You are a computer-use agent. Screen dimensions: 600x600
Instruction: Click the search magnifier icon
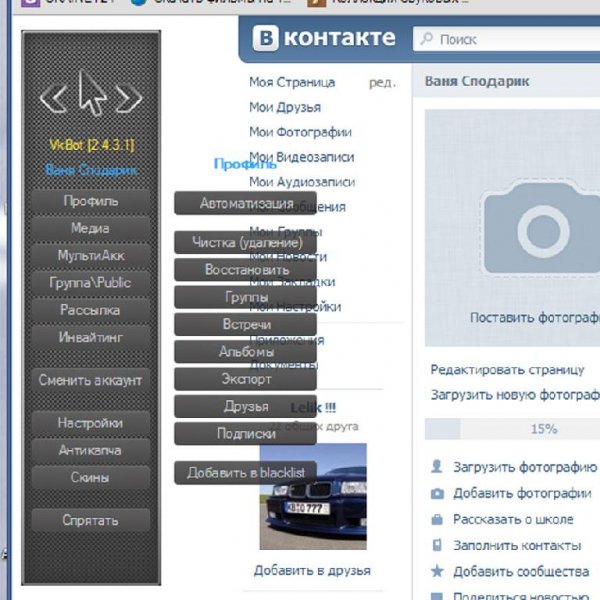(426, 38)
